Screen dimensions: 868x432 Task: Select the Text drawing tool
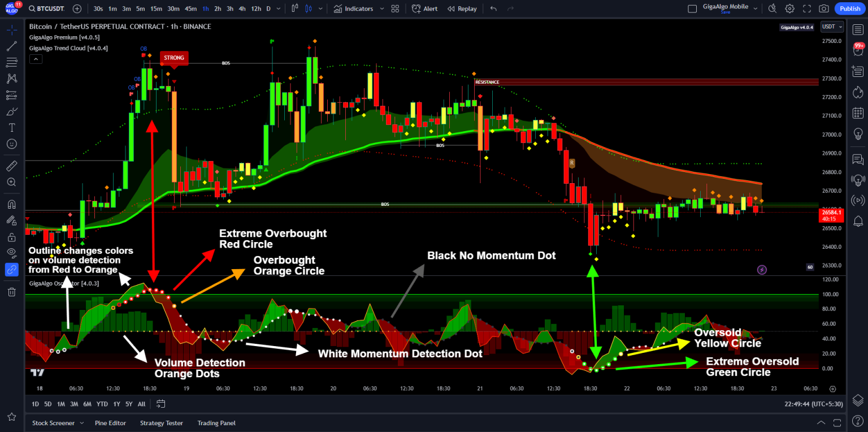click(x=11, y=127)
